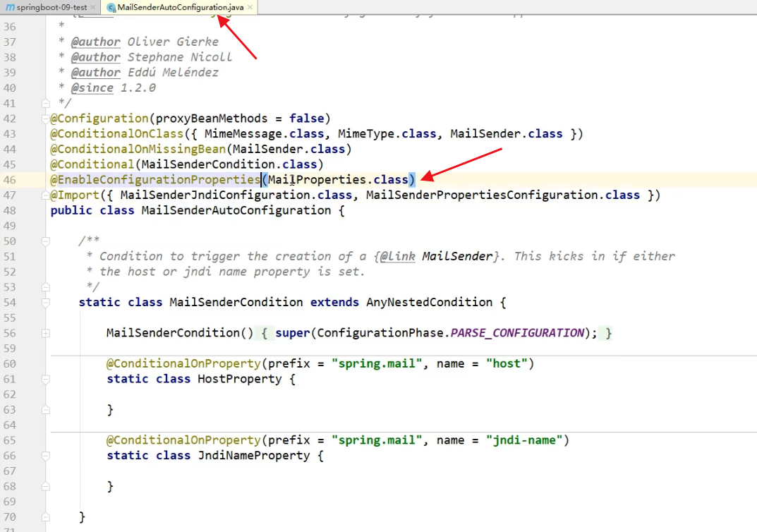Viewport: 757px width, 532px height.
Task: Click MailSenderPropertiesConfiguration.class in the import
Action: (502, 195)
